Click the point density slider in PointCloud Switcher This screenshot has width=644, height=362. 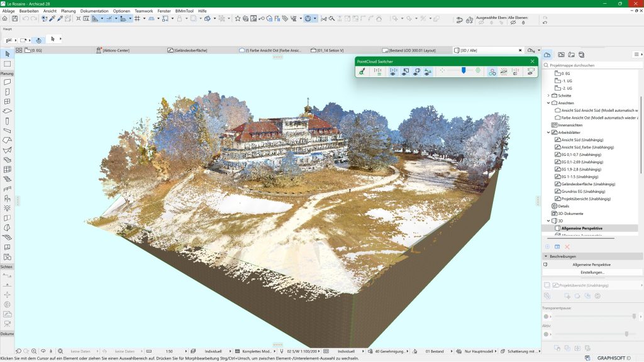464,72
